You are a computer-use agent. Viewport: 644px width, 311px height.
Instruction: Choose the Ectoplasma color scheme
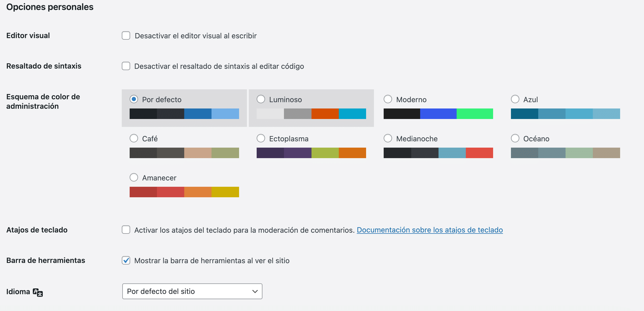click(261, 138)
